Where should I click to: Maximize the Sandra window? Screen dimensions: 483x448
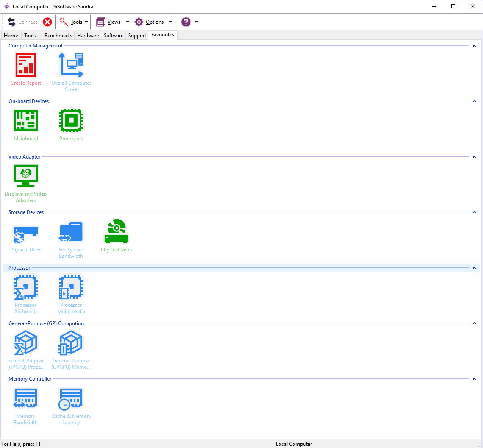(x=453, y=6)
